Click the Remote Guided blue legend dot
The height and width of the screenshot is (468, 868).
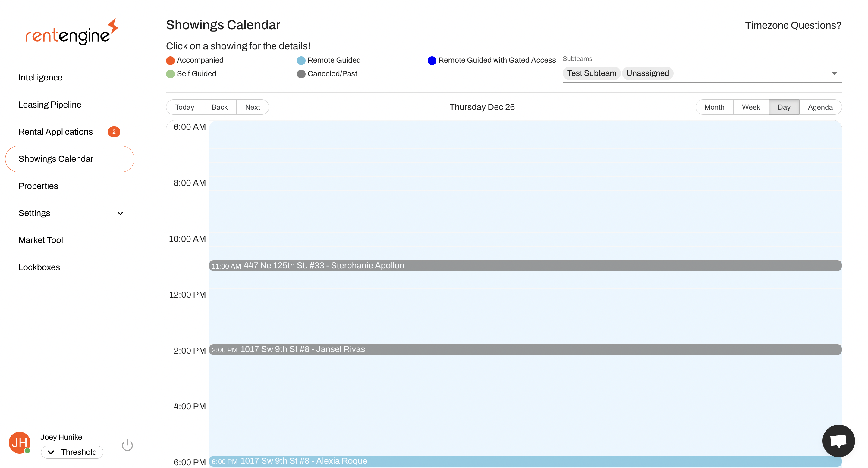(300, 60)
